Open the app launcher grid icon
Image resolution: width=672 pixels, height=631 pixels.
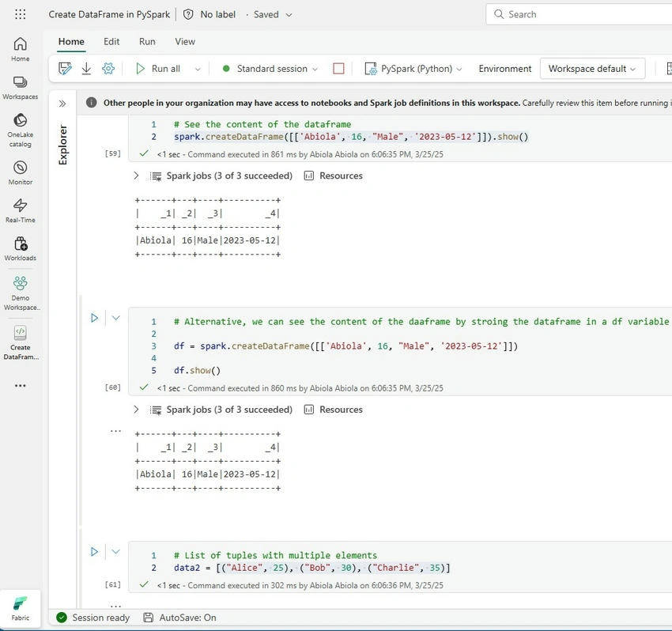[20, 14]
